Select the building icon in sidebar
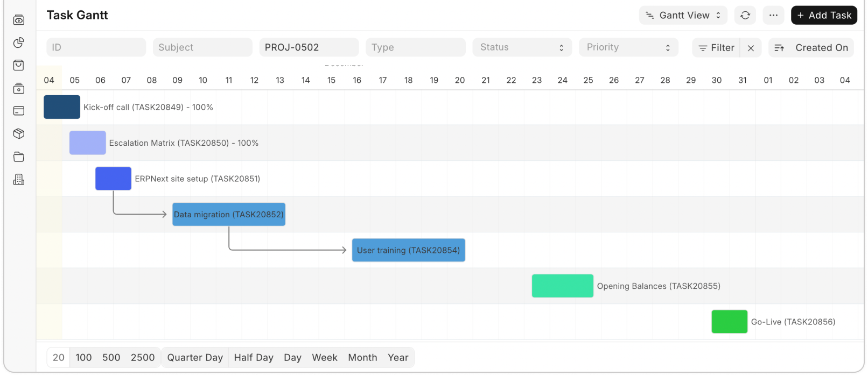868x376 pixels. coord(18,179)
